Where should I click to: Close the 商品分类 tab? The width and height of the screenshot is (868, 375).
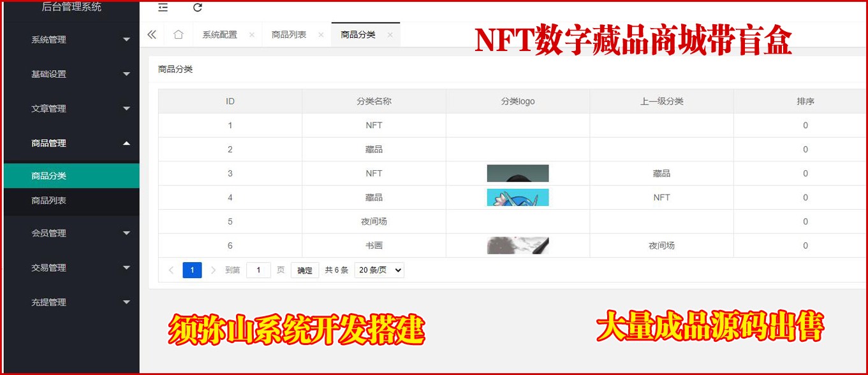[390, 35]
